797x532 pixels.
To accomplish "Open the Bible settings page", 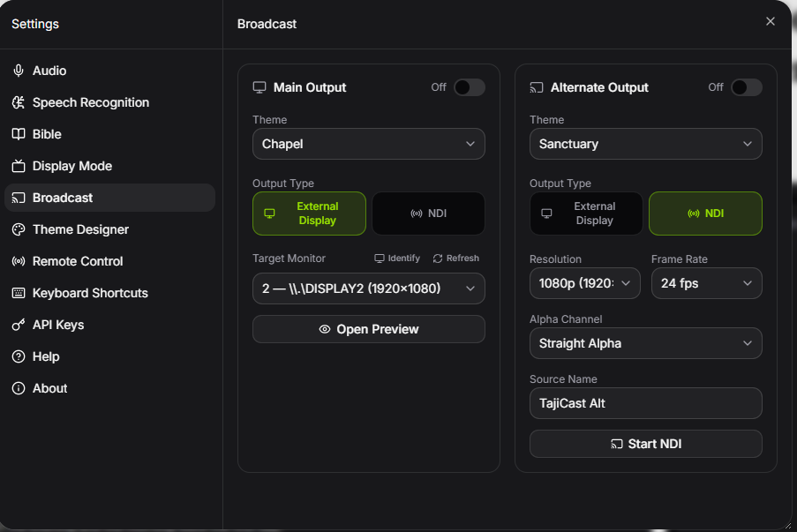I will pos(109,134).
